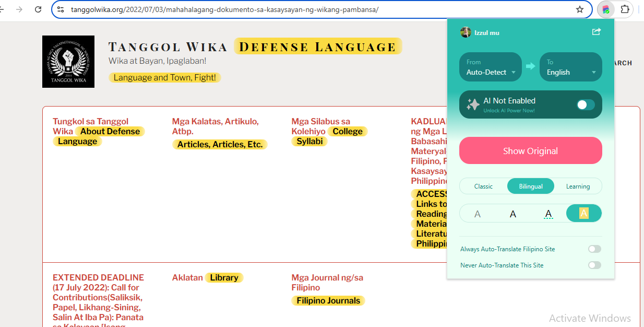This screenshot has height=327, width=644.
Task: Open the From Auto-Detect language dropdown
Action: click(x=491, y=67)
